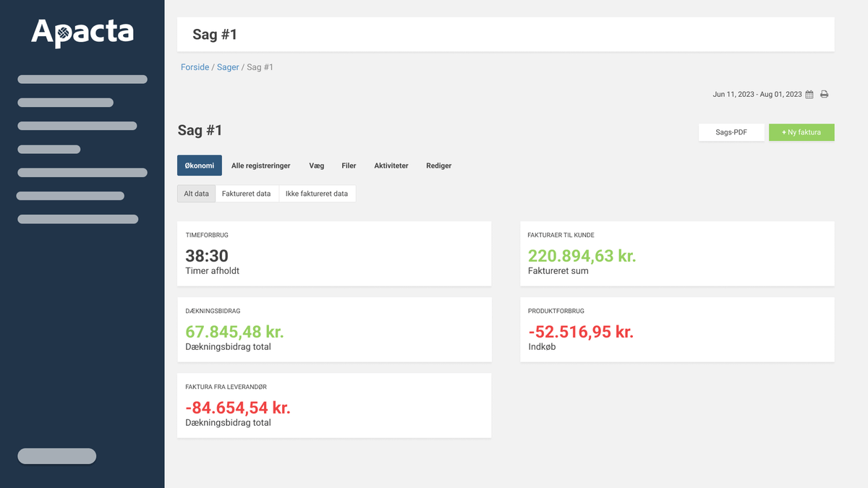Click the Timeforbrug hours card

[334, 254]
